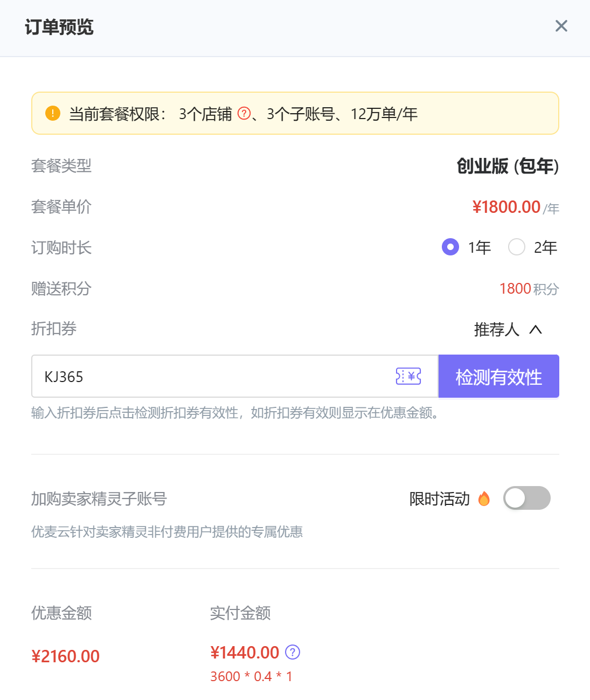
Task: Enable the 加购卖家精灵子账号 switch
Action: click(x=526, y=498)
